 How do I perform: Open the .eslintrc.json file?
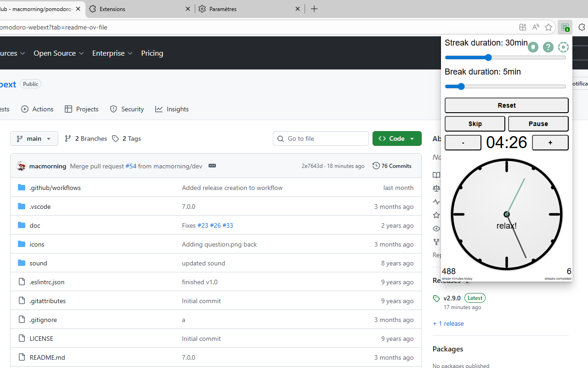point(47,282)
